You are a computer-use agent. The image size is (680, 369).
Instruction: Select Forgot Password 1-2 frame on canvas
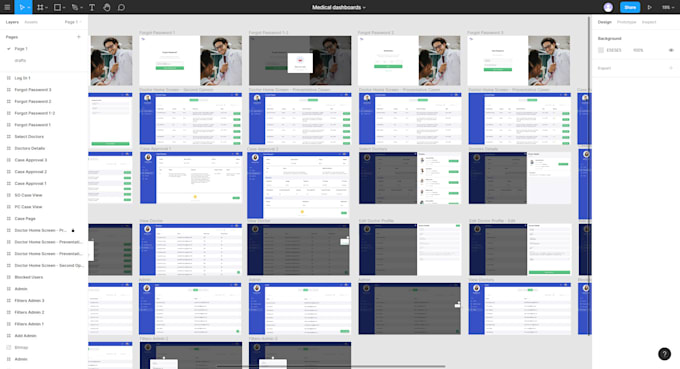(300, 60)
